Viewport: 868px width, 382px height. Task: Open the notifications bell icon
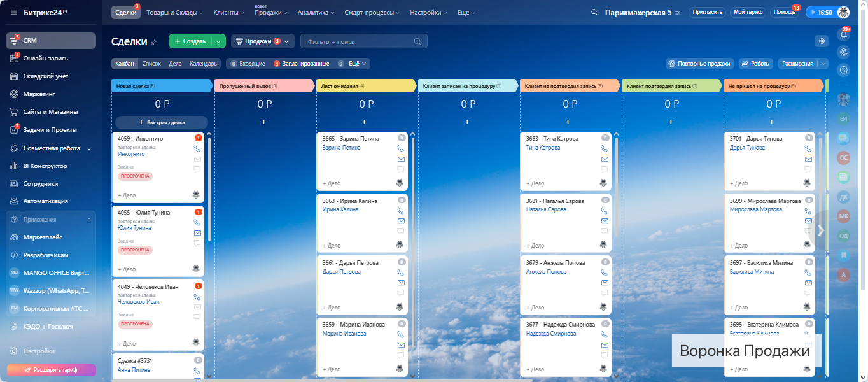[844, 35]
